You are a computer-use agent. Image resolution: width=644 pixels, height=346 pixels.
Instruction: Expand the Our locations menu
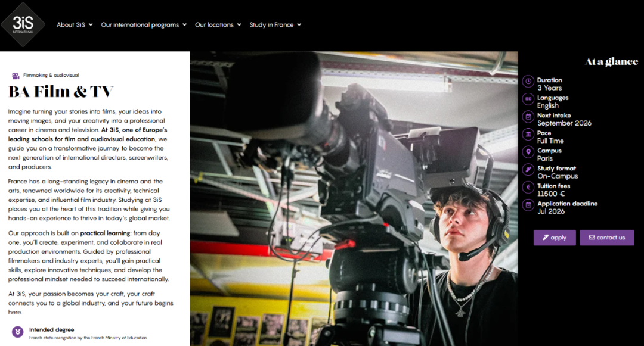coord(218,25)
